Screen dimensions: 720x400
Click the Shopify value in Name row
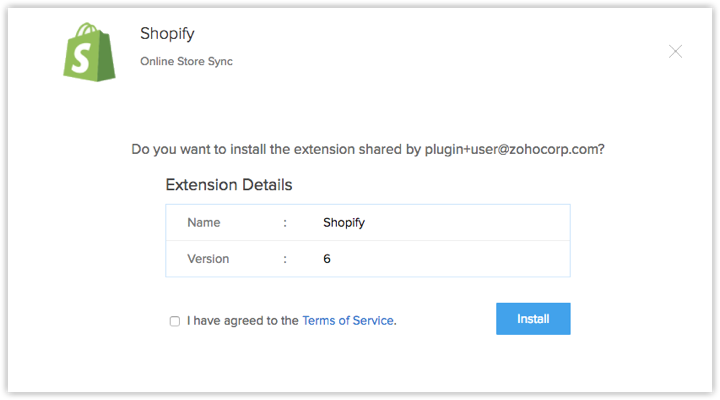[x=344, y=223]
